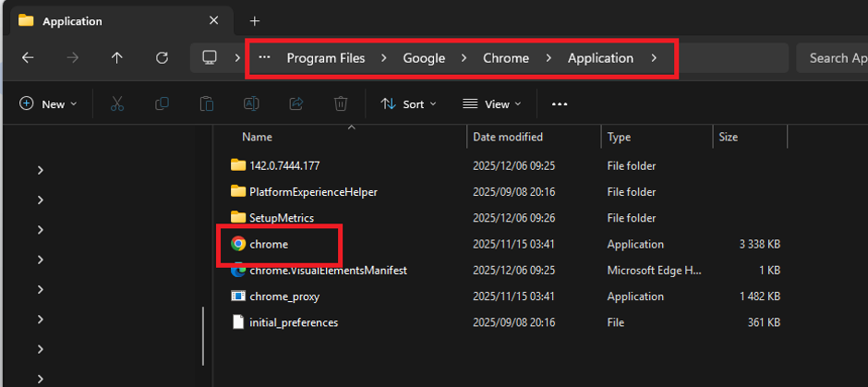Click the Rename icon in toolbar
This screenshot has height=387, width=868.
coord(251,103)
